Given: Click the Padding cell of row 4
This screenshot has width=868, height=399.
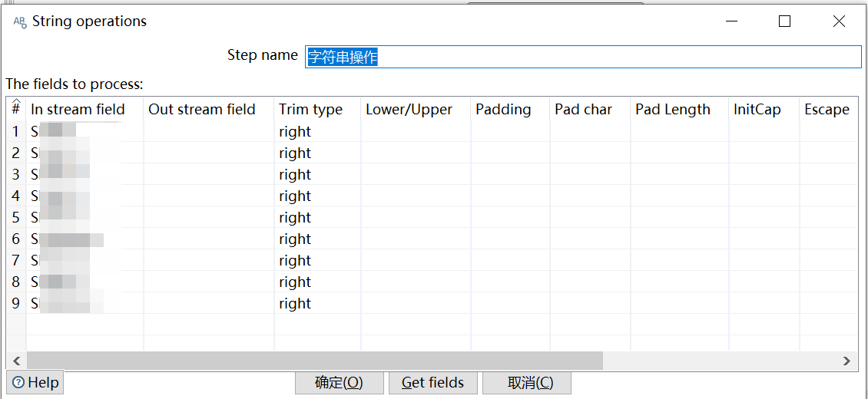Looking at the screenshot, I should [x=510, y=196].
